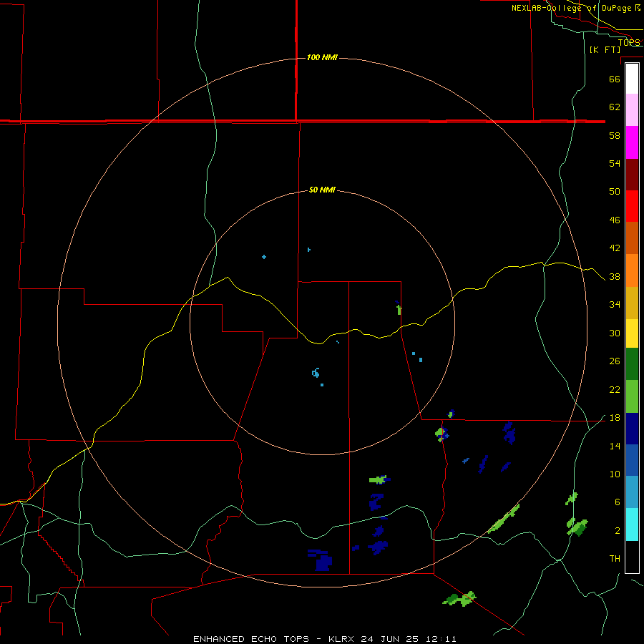The height and width of the screenshot is (644, 644).
Task: Click the cyan swatch near the legend bottom
Action: pyautogui.click(x=632, y=525)
